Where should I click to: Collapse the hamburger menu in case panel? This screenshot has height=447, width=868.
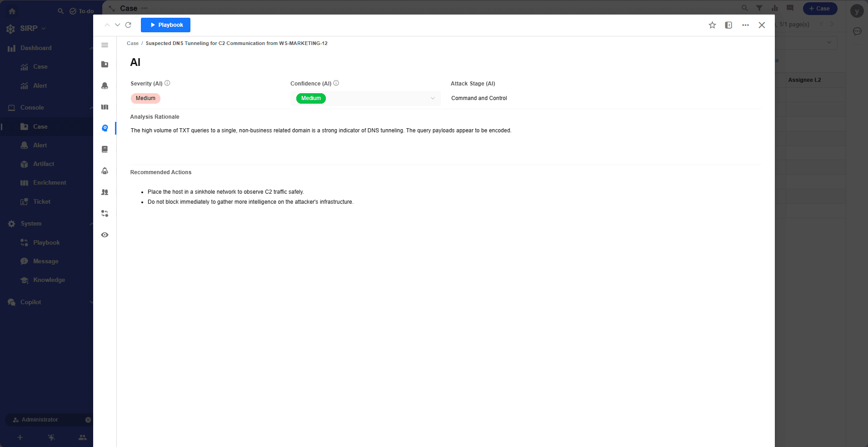tap(105, 45)
